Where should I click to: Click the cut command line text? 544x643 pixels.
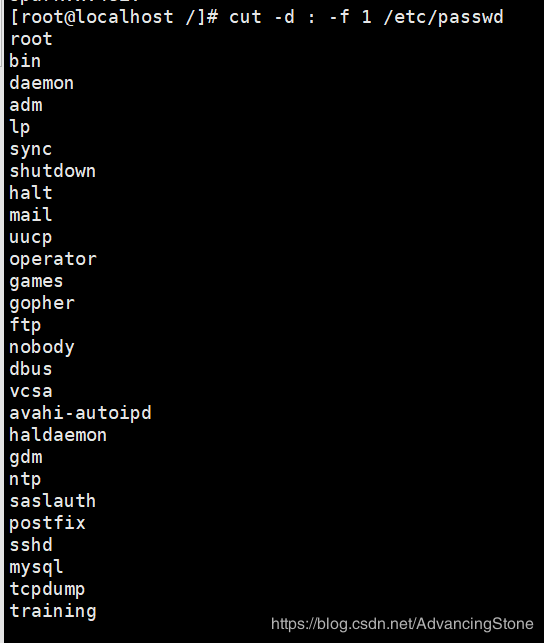366,18
